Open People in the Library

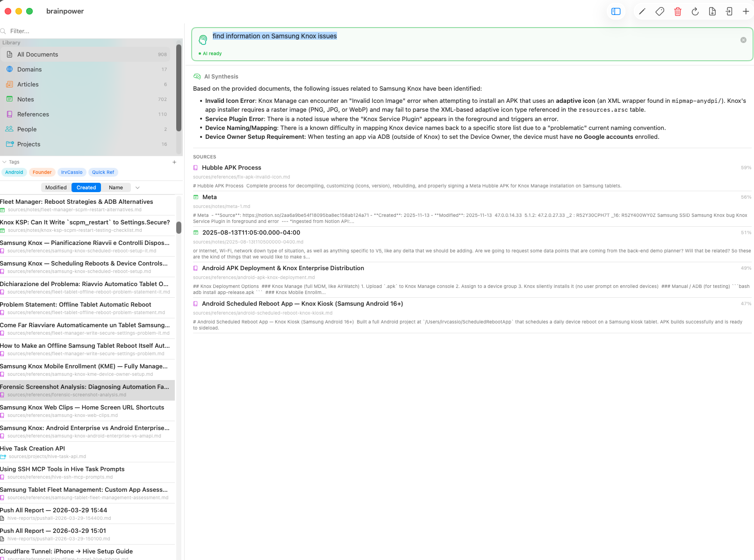coord(86,129)
